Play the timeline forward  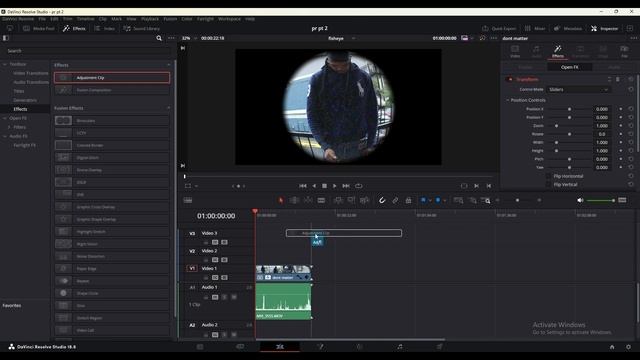click(x=335, y=186)
